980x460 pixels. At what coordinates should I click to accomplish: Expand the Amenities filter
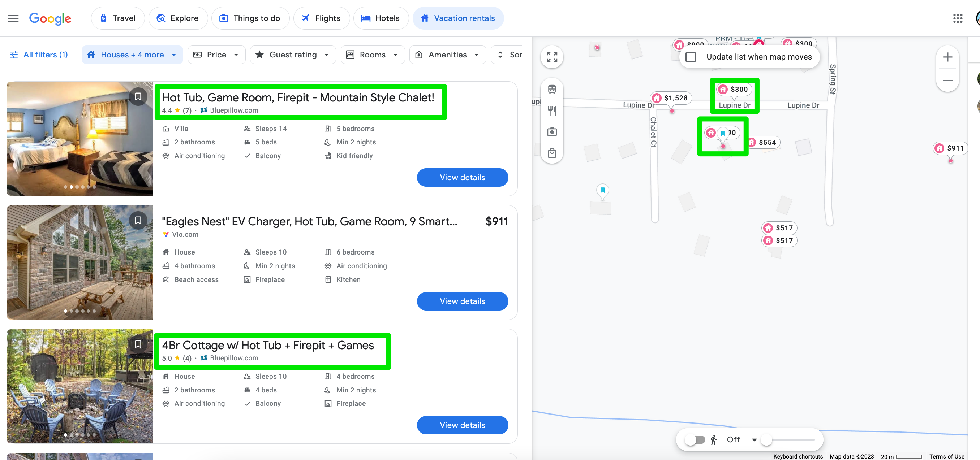pyautogui.click(x=447, y=55)
